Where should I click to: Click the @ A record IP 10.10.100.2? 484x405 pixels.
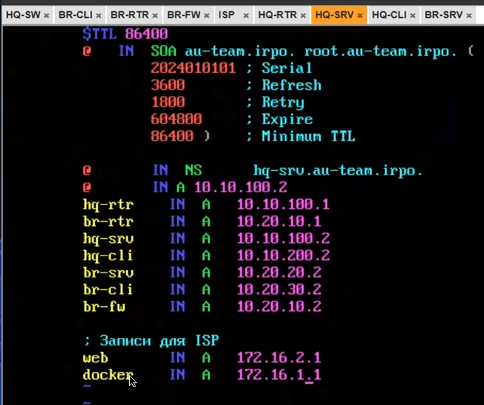pyautogui.click(x=241, y=187)
